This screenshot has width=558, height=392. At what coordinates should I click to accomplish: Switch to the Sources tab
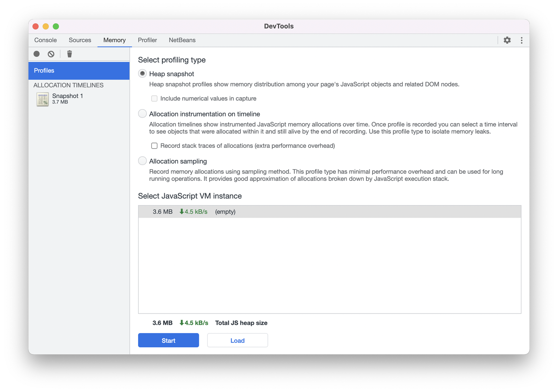[80, 40]
